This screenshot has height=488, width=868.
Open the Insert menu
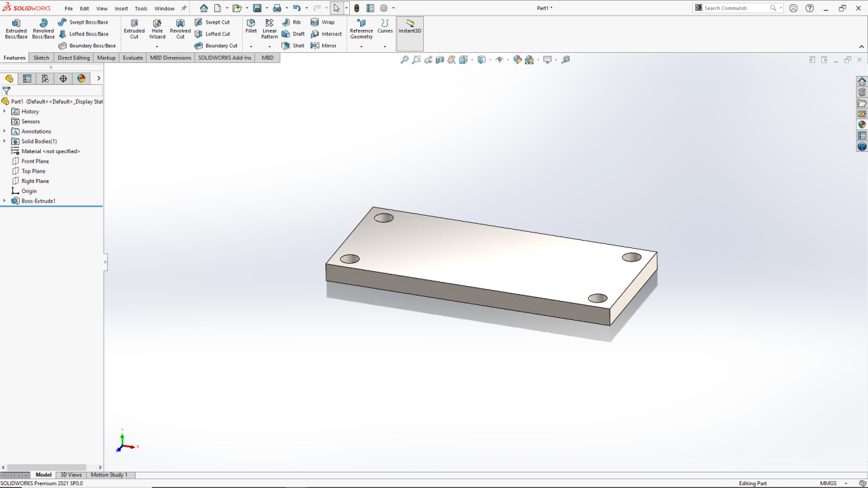coord(121,9)
